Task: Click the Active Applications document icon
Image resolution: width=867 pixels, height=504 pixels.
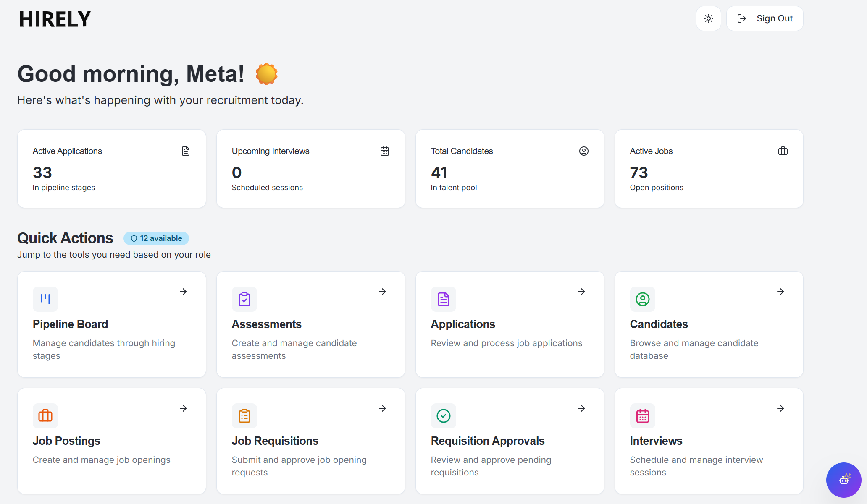Action: [185, 151]
